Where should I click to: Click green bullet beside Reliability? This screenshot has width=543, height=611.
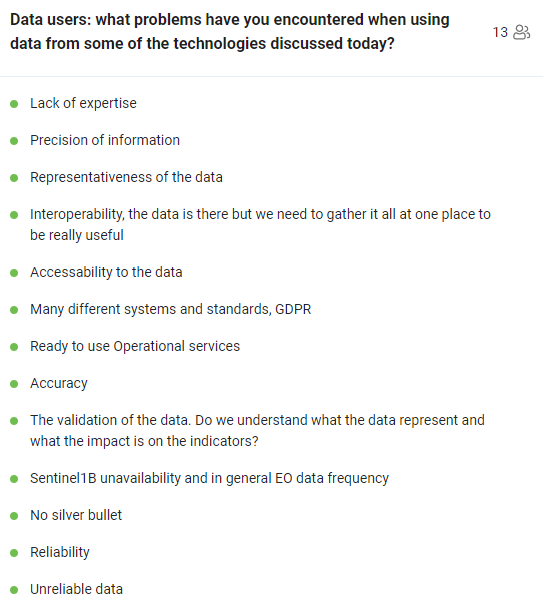tap(14, 553)
